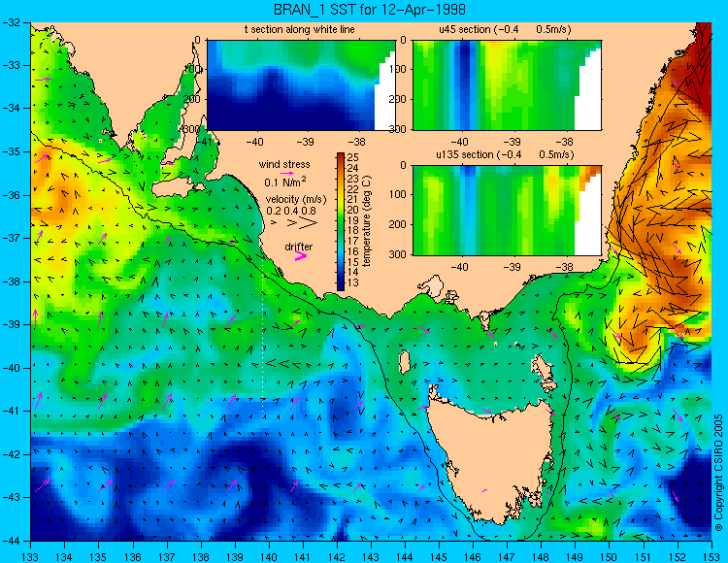The height and width of the screenshot is (563, 728).
Task: Open the t section inset plot
Action: click(x=301, y=85)
